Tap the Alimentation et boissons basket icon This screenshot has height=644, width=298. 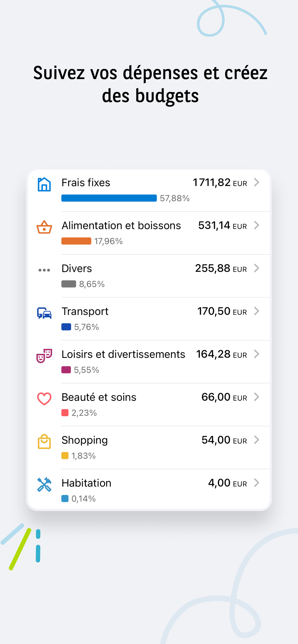click(44, 227)
